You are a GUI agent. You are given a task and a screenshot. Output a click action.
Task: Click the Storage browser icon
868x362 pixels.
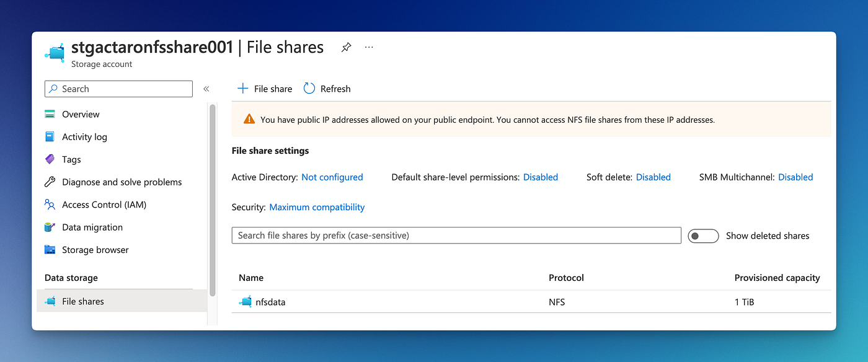(x=50, y=250)
